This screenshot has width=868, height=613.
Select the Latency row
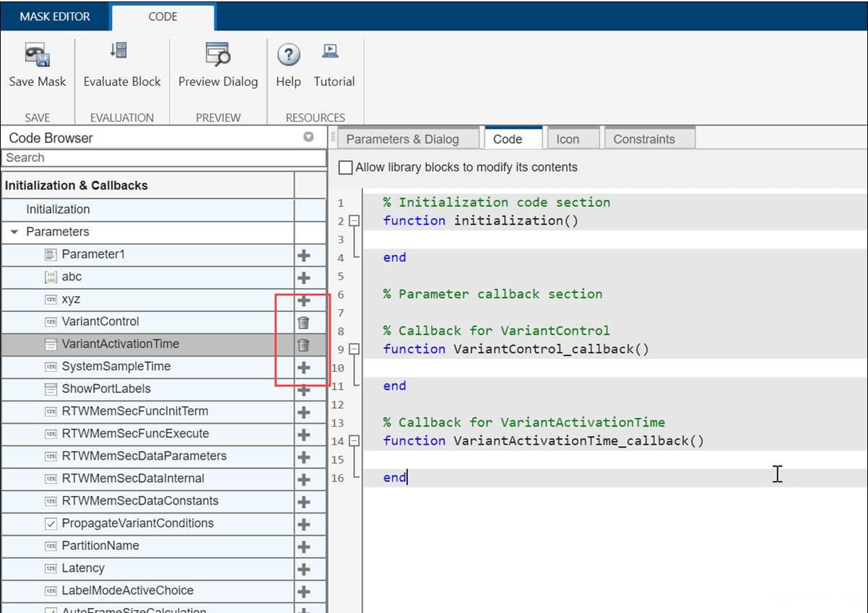pos(148,568)
